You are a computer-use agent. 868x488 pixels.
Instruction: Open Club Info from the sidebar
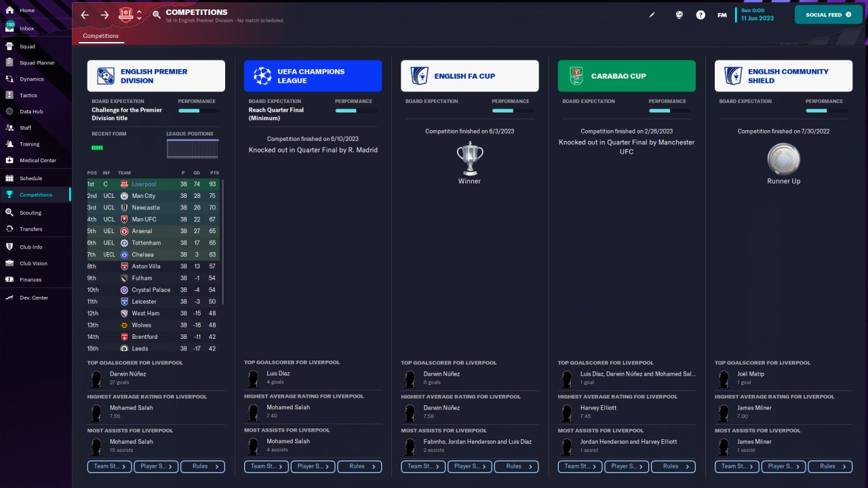[35, 247]
